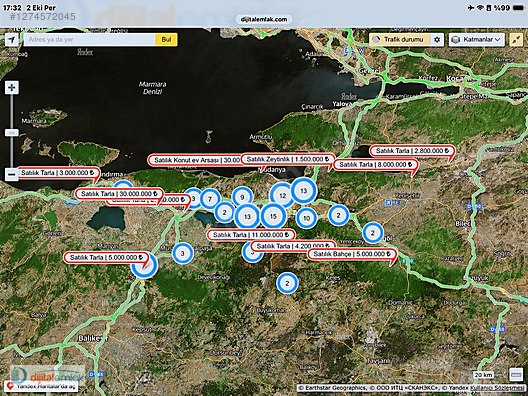
Task: Toggle the Trafik durumu traffic layer
Action: tap(400, 39)
